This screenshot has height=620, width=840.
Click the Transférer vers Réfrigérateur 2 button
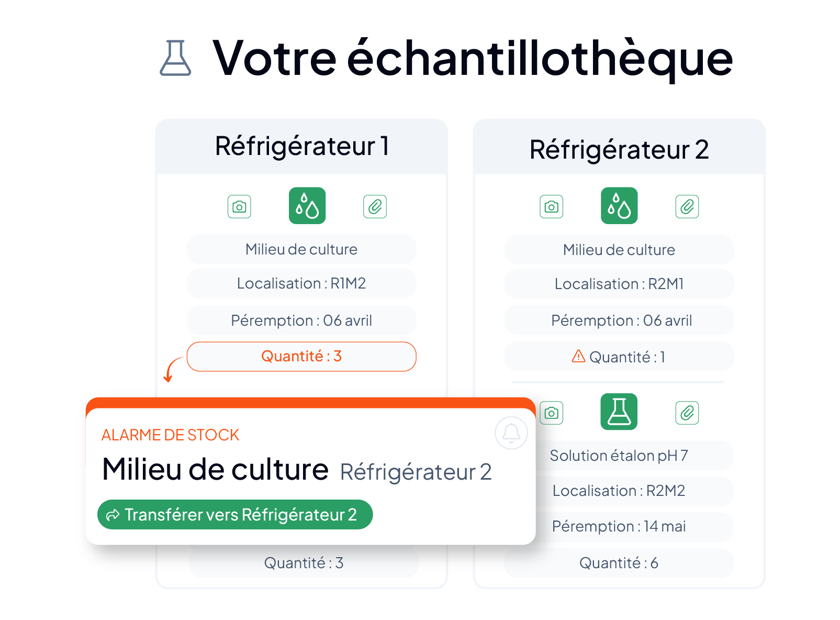[x=235, y=515]
